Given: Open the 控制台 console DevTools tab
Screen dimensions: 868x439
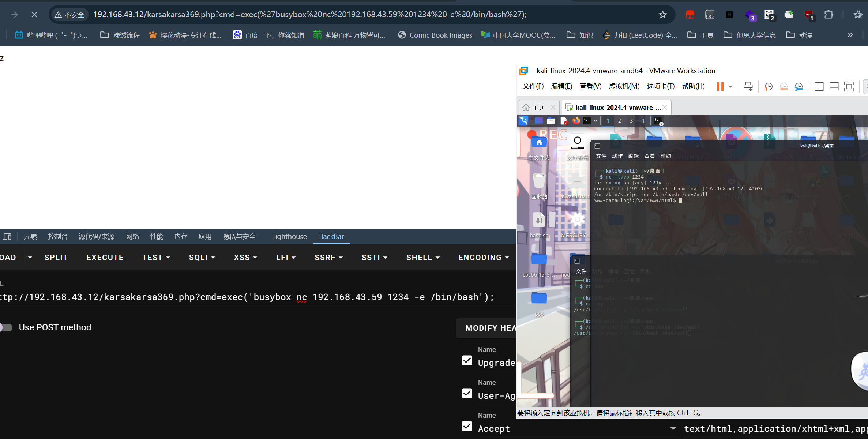Looking at the screenshot, I should coord(58,236).
